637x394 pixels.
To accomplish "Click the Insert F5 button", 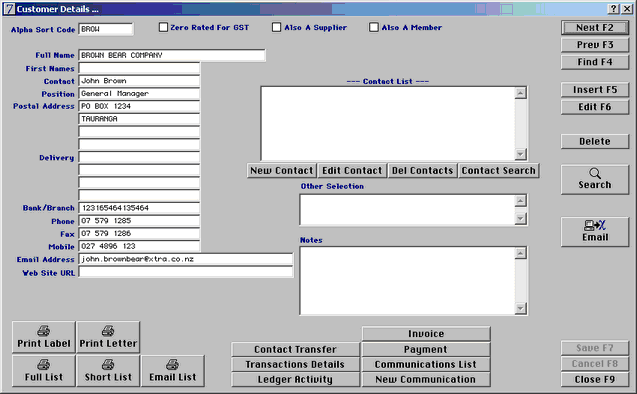I will pyautogui.click(x=595, y=90).
